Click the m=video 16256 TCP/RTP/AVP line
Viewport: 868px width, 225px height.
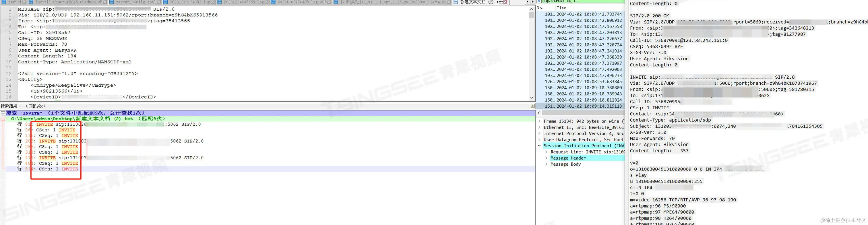683,200
